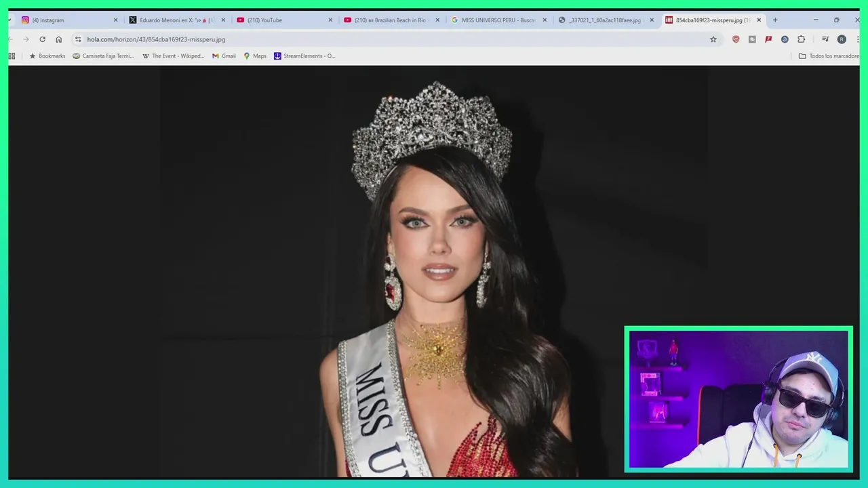Open the Chrome three-dot menu

click(857, 39)
